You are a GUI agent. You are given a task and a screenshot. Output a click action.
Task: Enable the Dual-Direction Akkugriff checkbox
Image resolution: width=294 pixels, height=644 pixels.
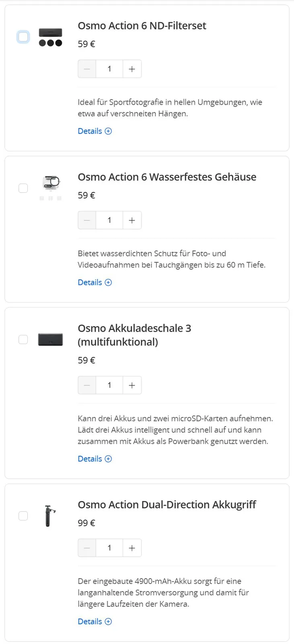point(23,516)
